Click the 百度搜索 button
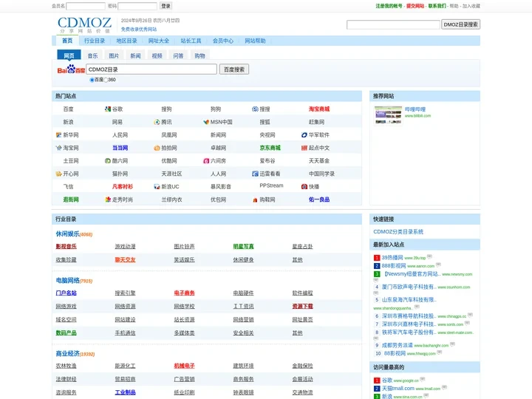Viewport: 532px width, 399px height. pos(234,69)
